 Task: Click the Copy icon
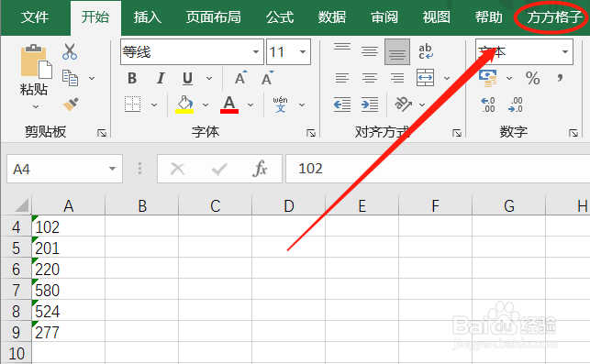click(x=70, y=78)
